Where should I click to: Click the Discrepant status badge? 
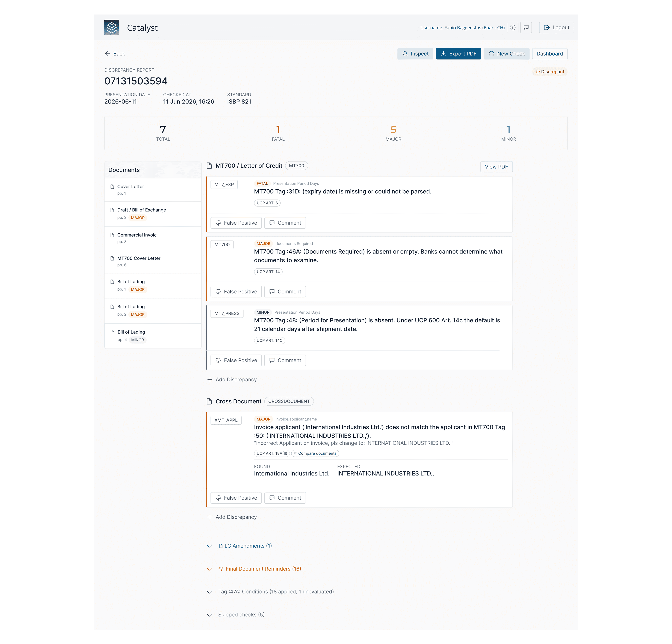(550, 72)
